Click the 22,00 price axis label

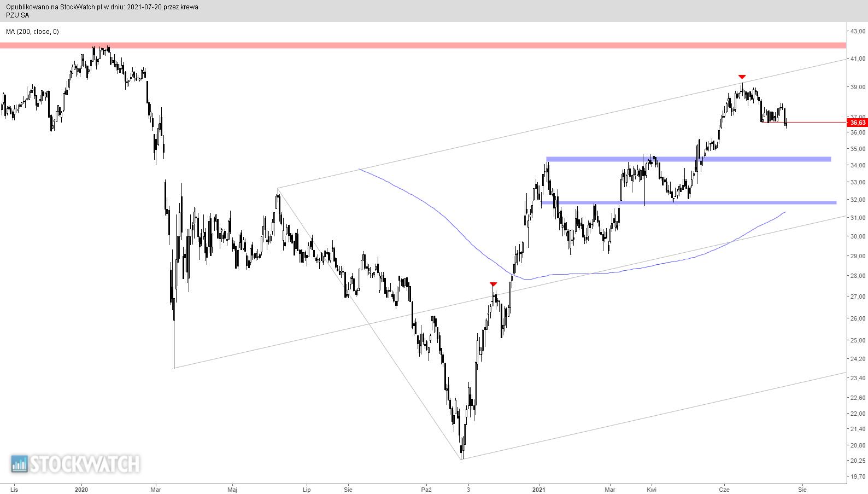[x=858, y=414]
